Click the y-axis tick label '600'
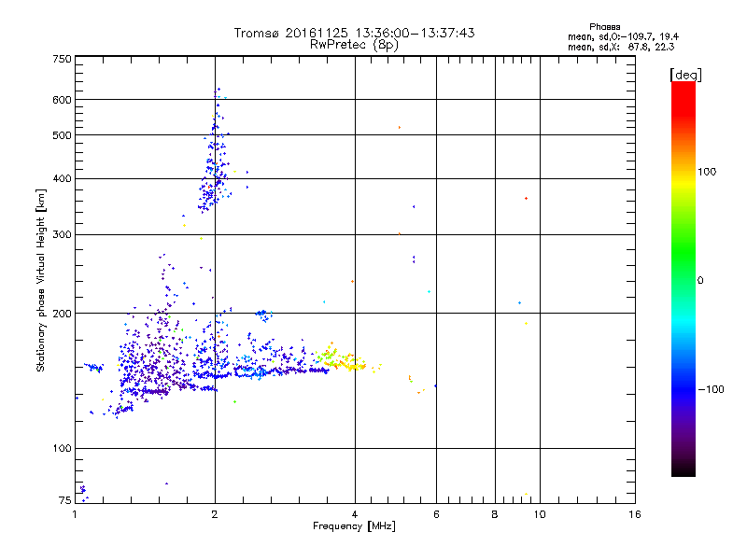The image size is (747, 560). [x=62, y=100]
